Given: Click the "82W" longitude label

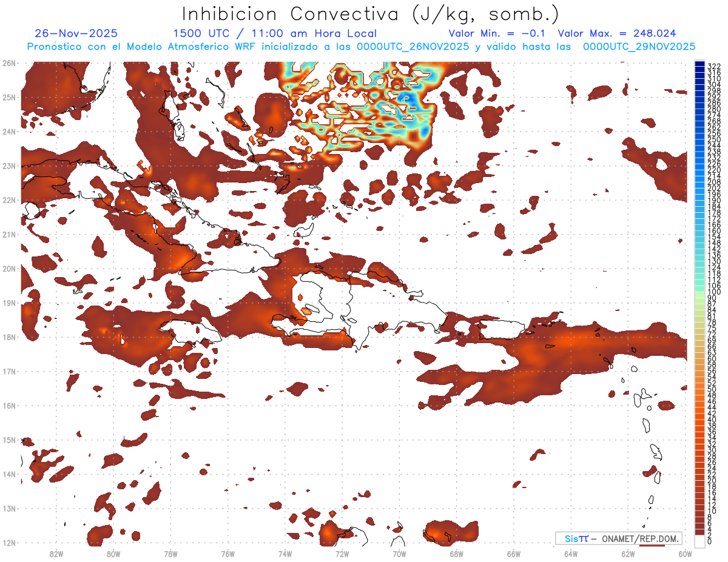Looking at the screenshot, I should 56,553.
